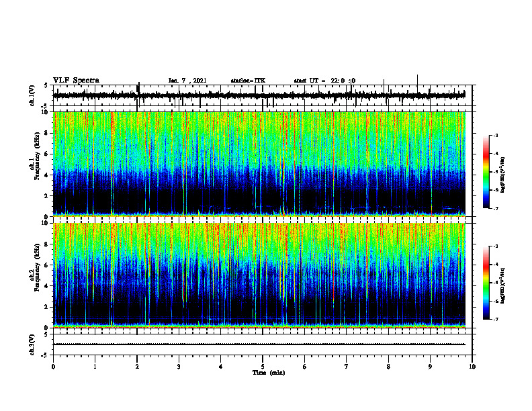Click inside the ch.1 spectrogram panel
The height and width of the screenshot is (411, 532).
point(263,164)
